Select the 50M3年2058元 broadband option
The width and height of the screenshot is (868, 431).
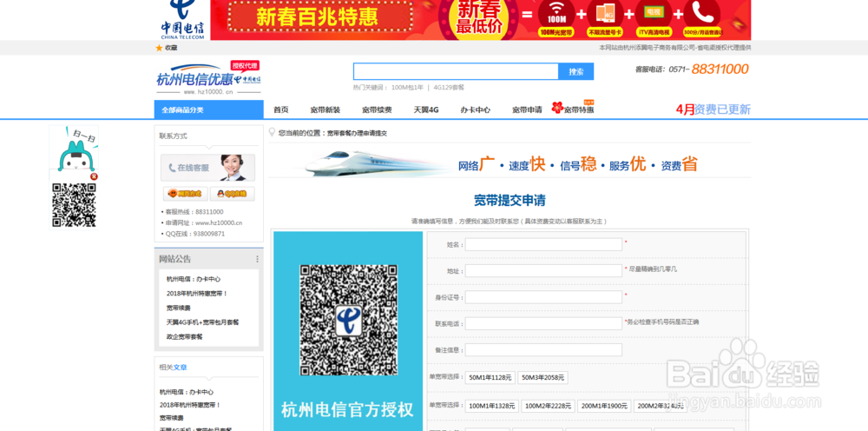pyautogui.click(x=542, y=377)
